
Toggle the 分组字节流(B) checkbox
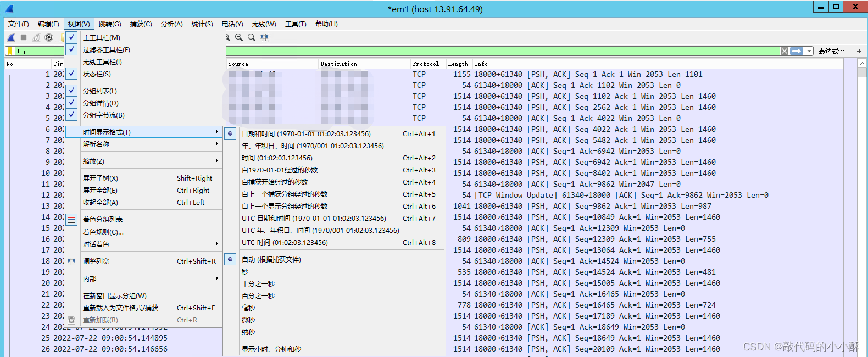(71, 115)
